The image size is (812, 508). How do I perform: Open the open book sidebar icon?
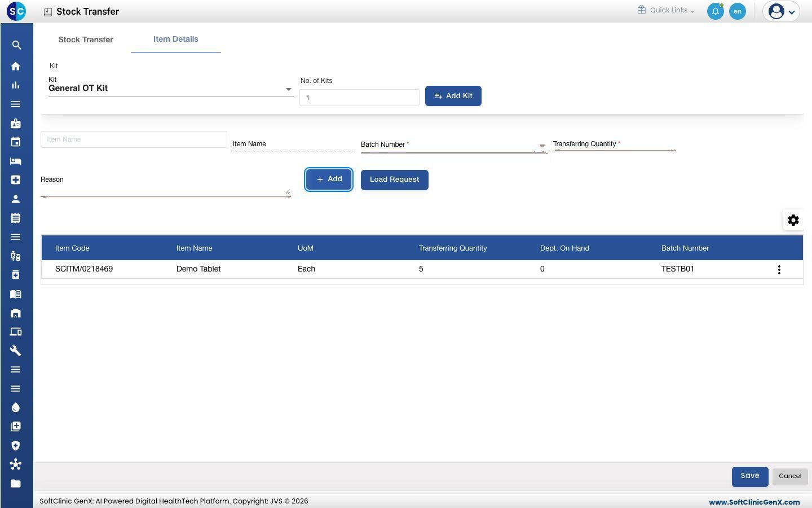coord(16,294)
